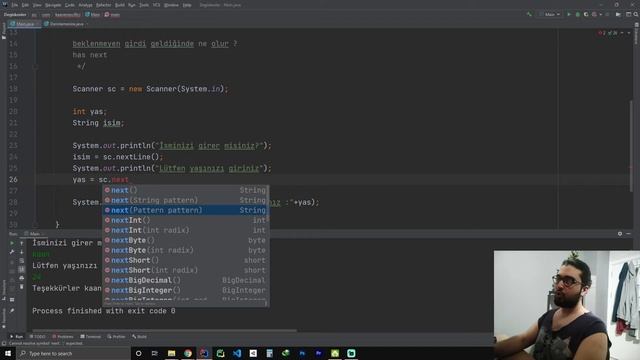This screenshot has height=360, width=640.
Task: Open Visual Studio Code from taskbar
Action: click(x=237, y=353)
